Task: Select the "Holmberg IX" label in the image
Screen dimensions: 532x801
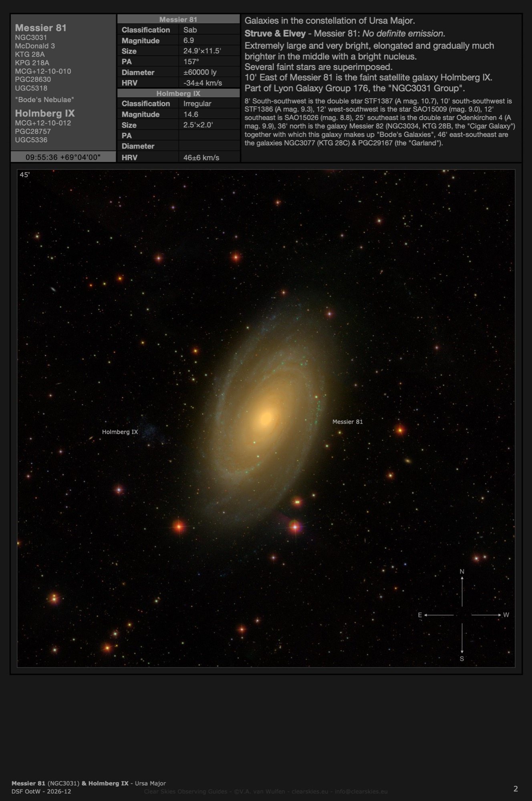Action: tap(120, 432)
